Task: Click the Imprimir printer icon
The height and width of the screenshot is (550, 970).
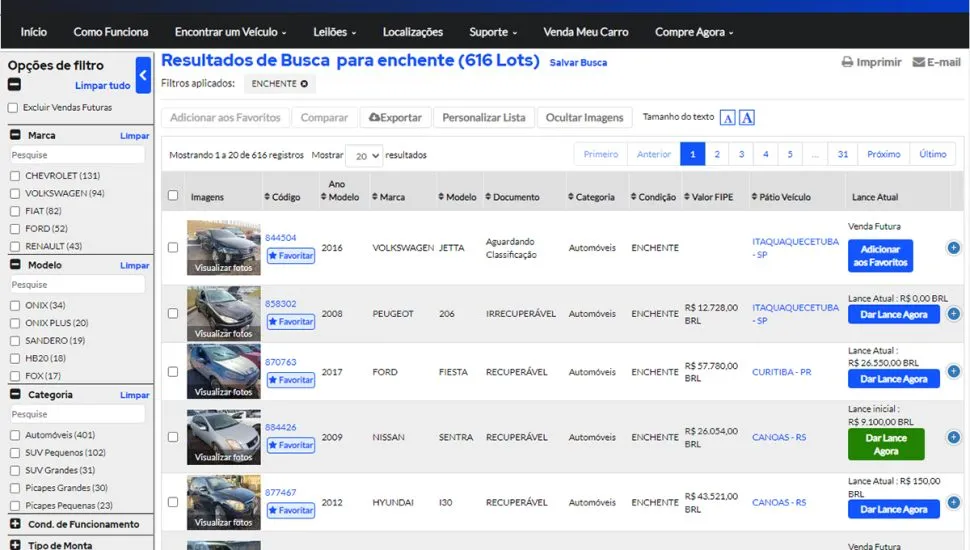Action: [847, 62]
